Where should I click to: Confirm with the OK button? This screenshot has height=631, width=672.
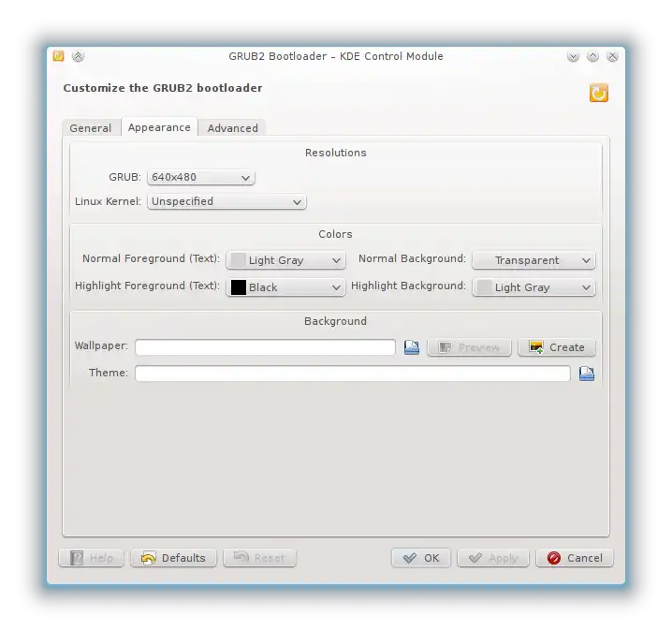click(421, 558)
